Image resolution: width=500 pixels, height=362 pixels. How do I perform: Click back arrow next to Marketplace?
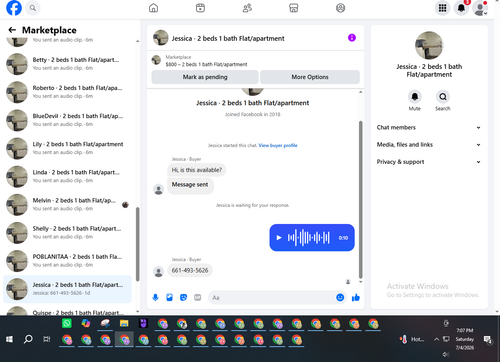click(12, 30)
